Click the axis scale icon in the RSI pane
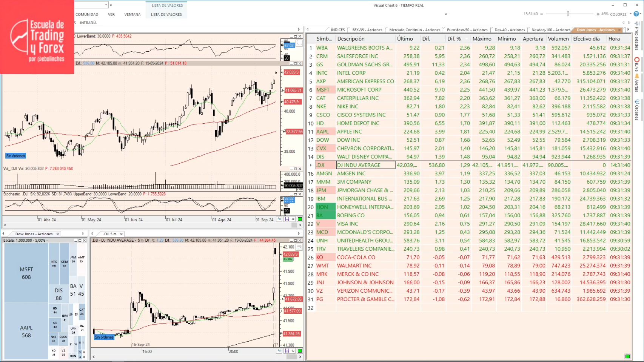644x362 pixels. [299, 43]
